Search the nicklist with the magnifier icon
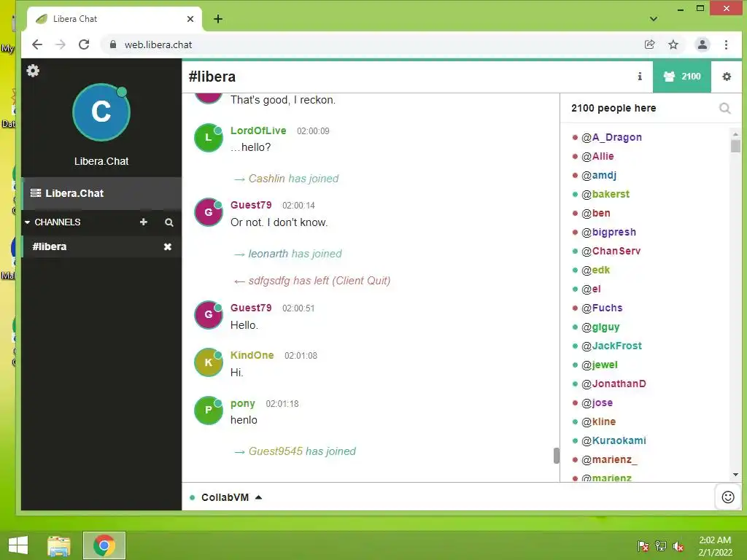 [x=724, y=109]
